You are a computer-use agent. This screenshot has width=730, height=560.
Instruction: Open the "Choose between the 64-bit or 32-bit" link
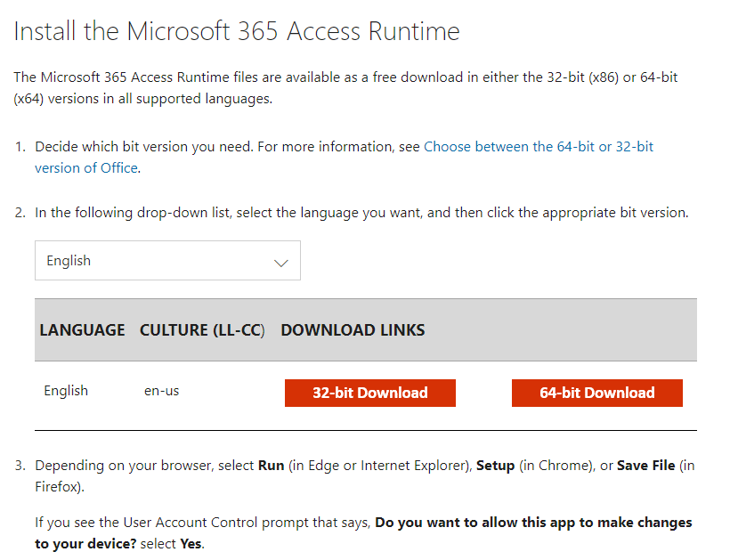[x=538, y=146]
